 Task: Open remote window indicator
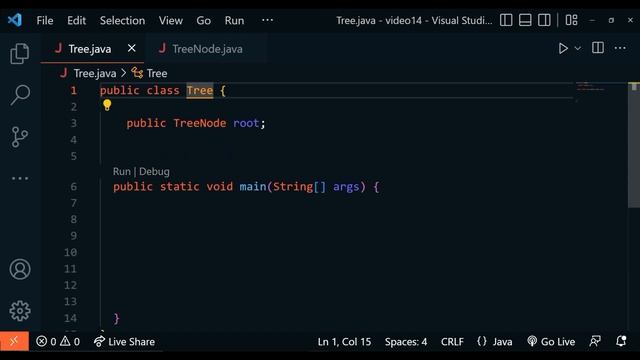click(14, 341)
